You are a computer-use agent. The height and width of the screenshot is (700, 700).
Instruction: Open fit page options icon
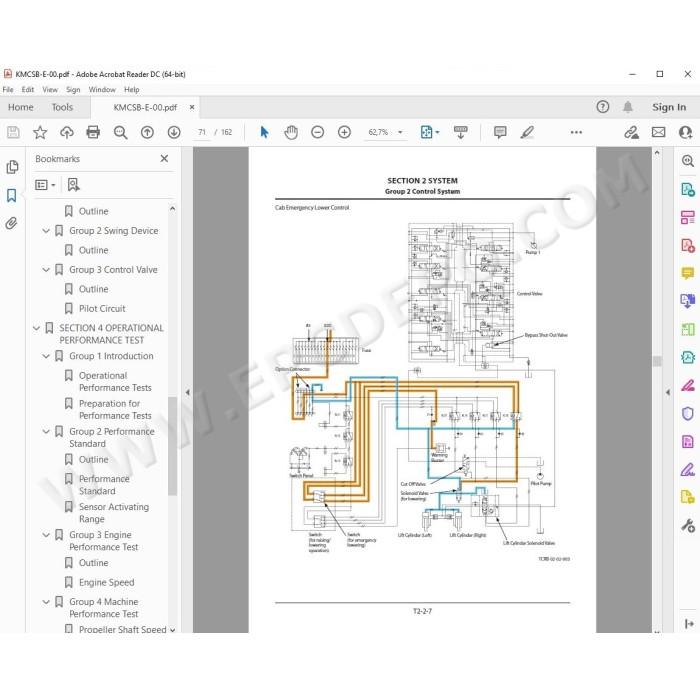coord(429,132)
